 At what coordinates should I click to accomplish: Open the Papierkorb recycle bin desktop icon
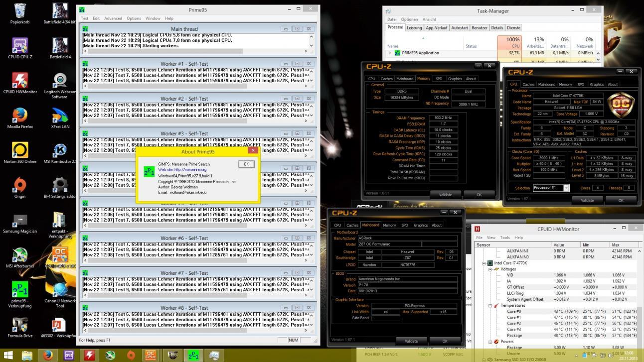click(x=20, y=13)
